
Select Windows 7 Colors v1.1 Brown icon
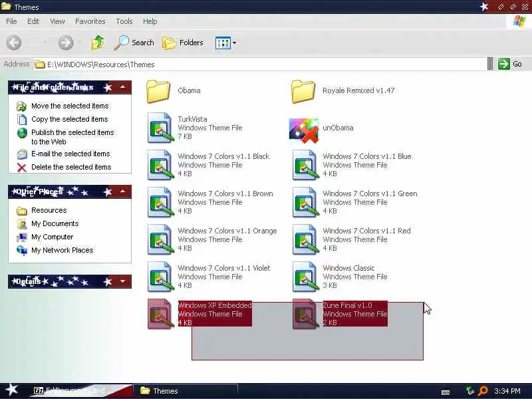click(x=160, y=203)
